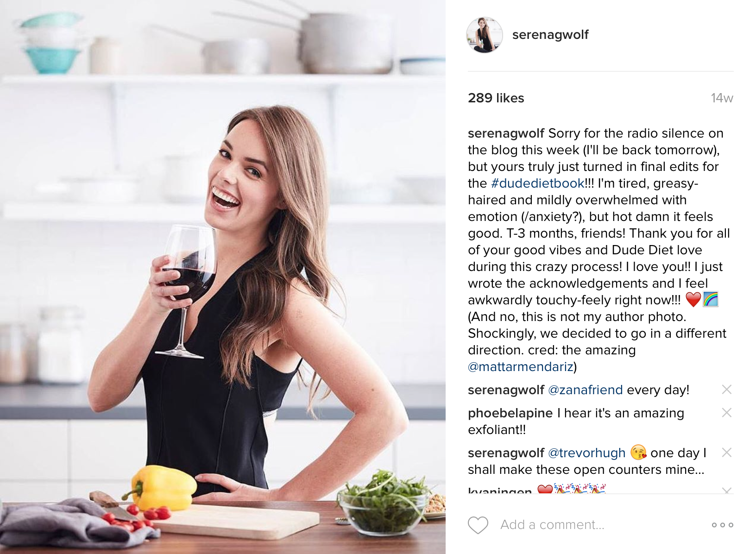View the 289 likes list
Image resolution: width=756 pixels, height=554 pixels.
coord(496,98)
